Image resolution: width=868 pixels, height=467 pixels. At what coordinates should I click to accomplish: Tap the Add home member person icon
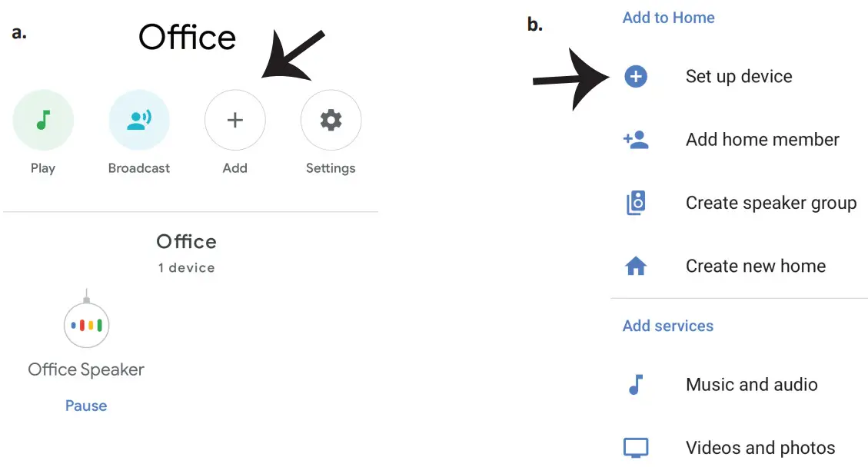click(x=636, y=140)
